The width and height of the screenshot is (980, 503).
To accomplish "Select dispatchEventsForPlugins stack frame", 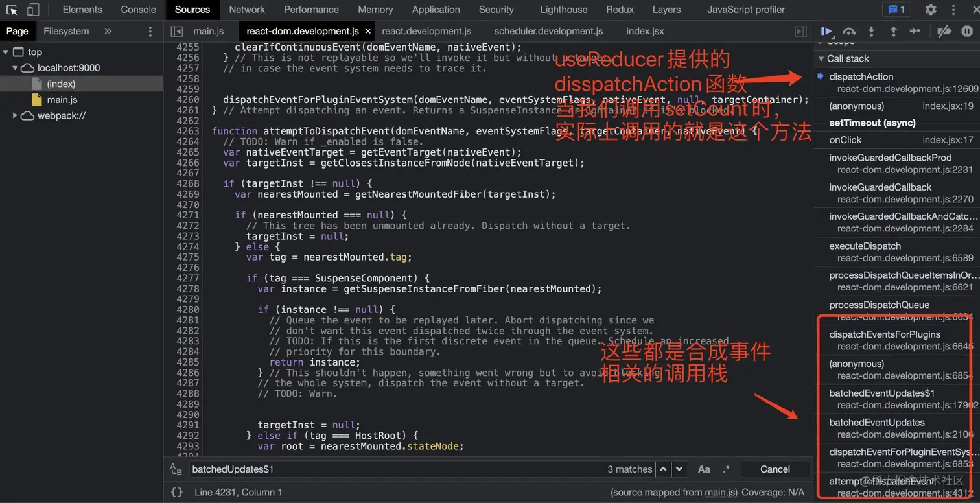I will 896,340.
